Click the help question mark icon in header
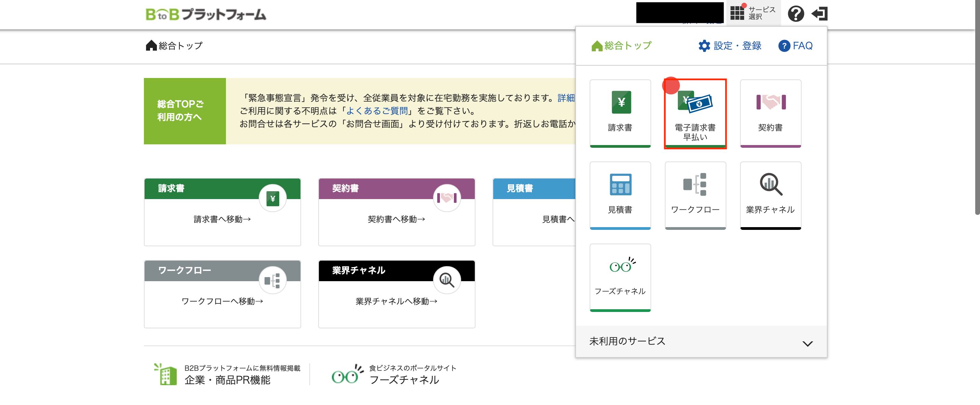The height and width of the screenshot is (405, 980). (795, 14)
